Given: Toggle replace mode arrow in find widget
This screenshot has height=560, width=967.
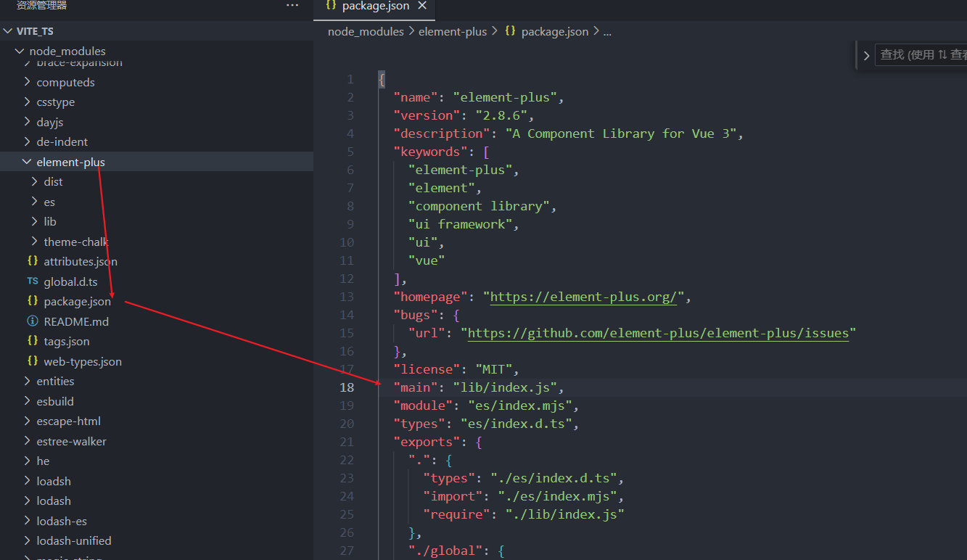Looking at the screenshot, I should coord(866,55).
